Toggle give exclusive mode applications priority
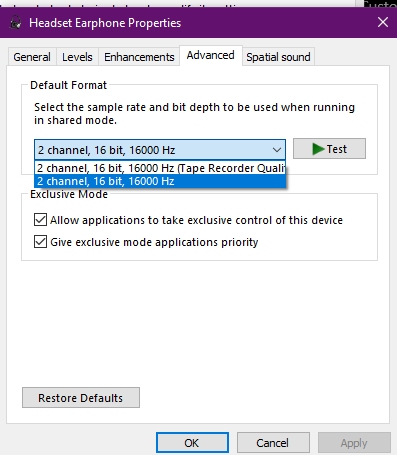 40,242
